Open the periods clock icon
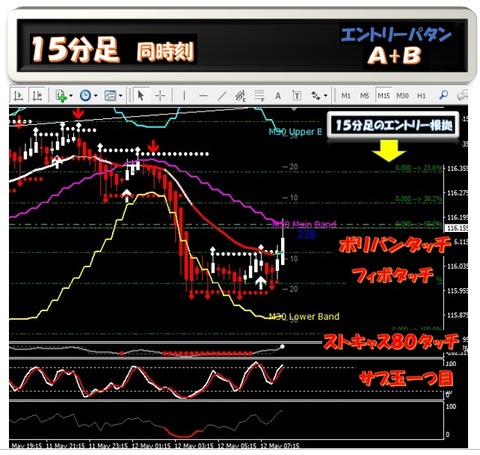The image size is (480, 455). coord(85,96)
